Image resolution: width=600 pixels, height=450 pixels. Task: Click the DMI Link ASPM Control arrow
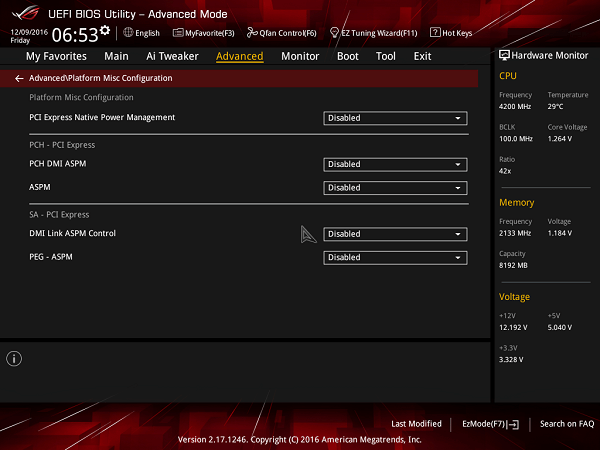[458, 234]
